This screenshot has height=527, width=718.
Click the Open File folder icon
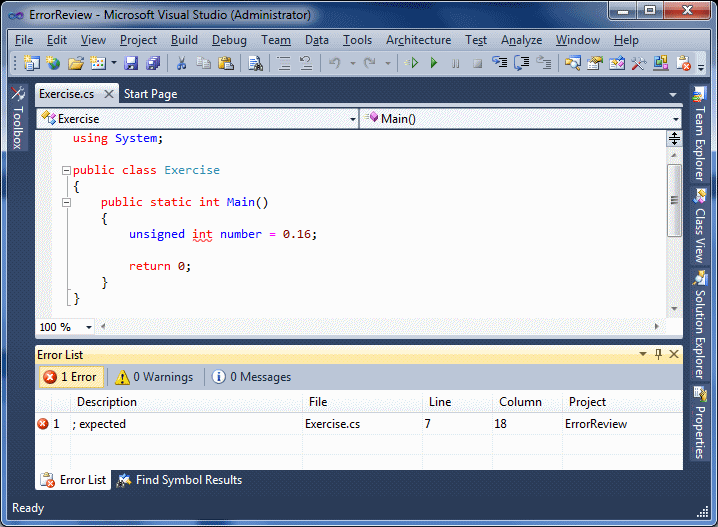pyautogui.click(x=76, y=63)
